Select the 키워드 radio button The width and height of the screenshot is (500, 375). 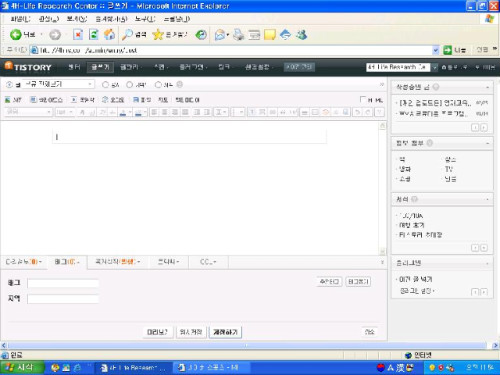click(x=129, y=85)
